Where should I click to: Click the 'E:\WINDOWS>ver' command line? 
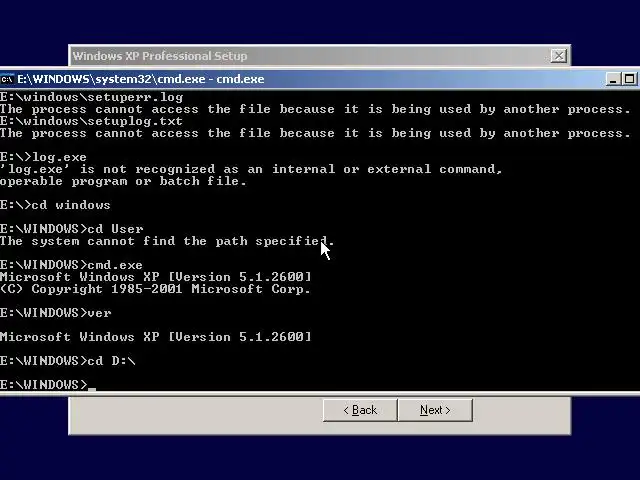(56, 313)
